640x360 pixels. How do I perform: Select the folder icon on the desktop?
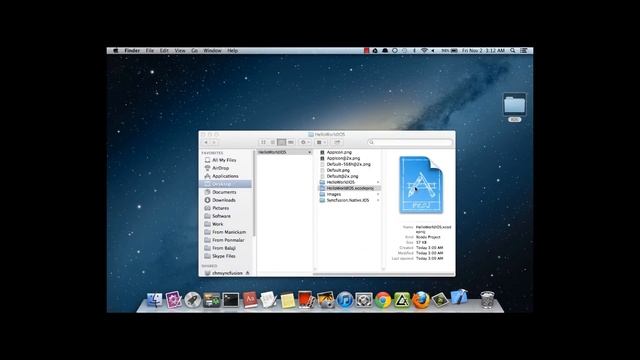[x=514, y=105]
